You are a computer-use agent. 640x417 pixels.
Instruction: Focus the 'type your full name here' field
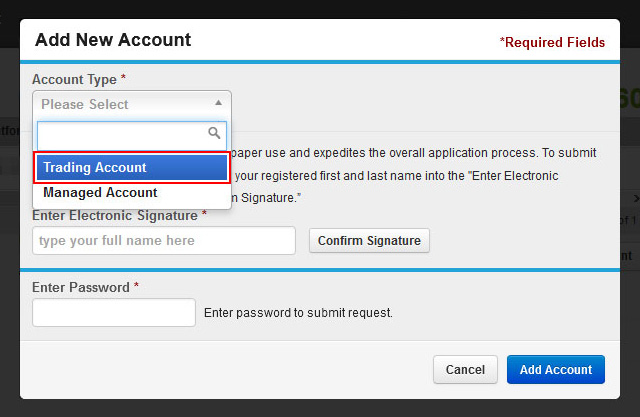164,241
